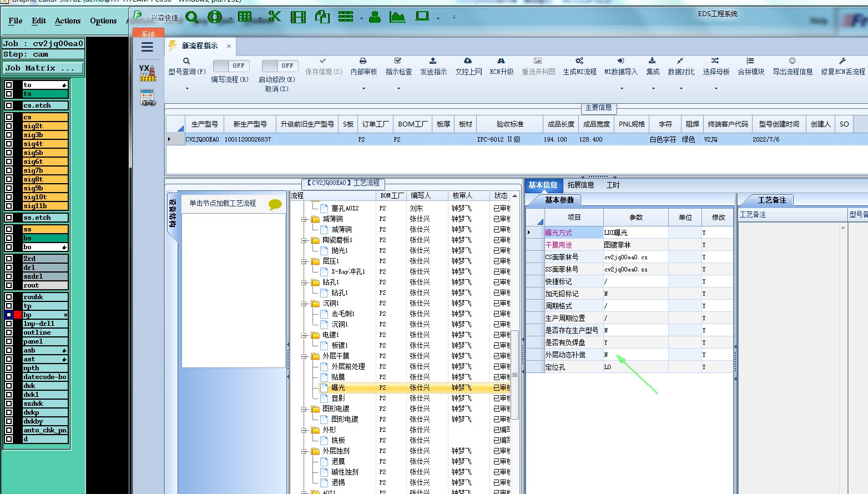Click 文控上网 cloud upload tool
Screen dimensions: 868x494
click(x=468, y=67)
